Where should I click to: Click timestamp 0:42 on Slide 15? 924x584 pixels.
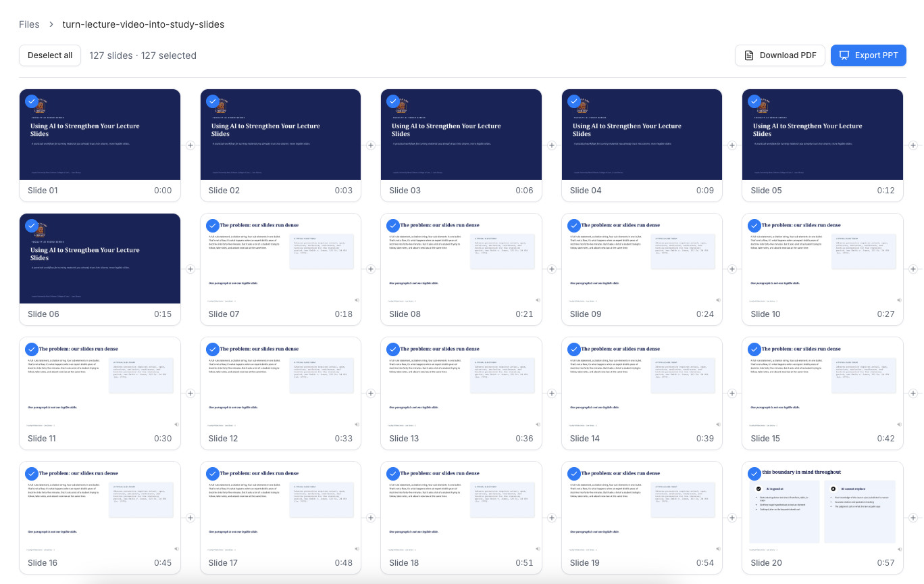(886, 439)
